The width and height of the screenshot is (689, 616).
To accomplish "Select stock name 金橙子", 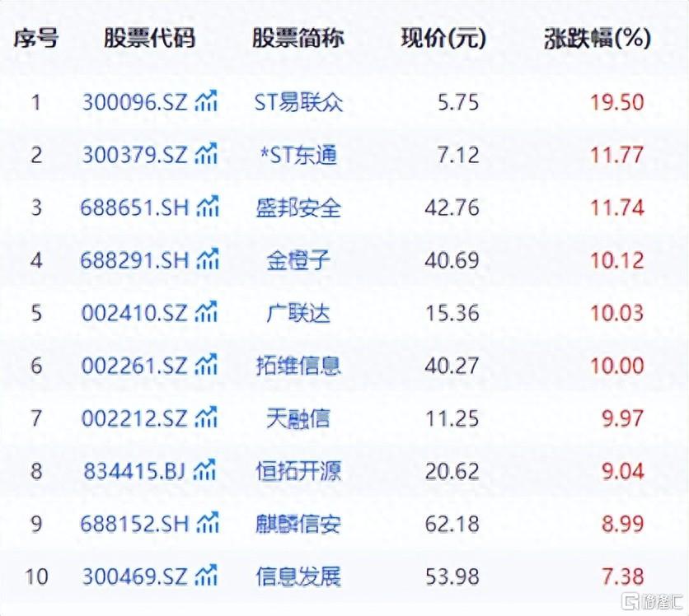I will [298, 260].
